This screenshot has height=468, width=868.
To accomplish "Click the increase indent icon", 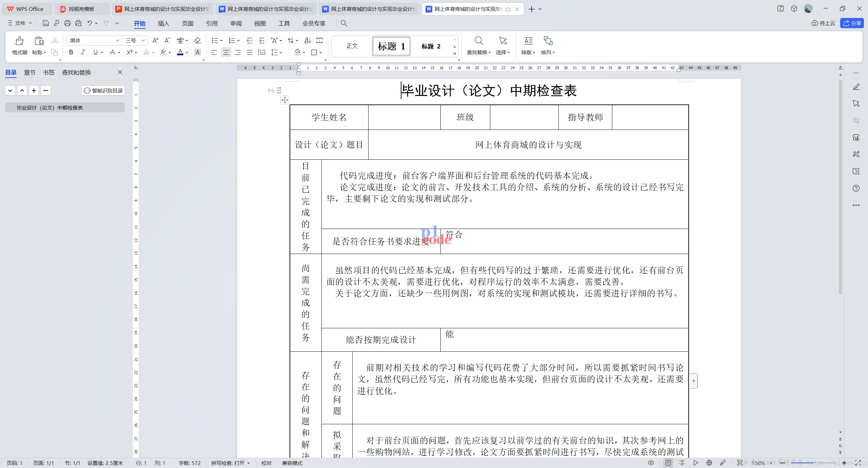I will click(261, 40).
